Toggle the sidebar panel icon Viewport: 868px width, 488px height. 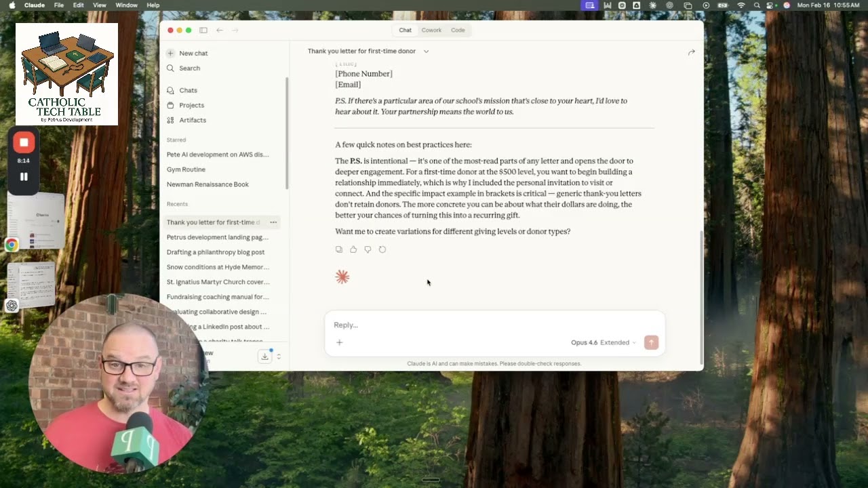pyautogui.click(x=203, y=30)
